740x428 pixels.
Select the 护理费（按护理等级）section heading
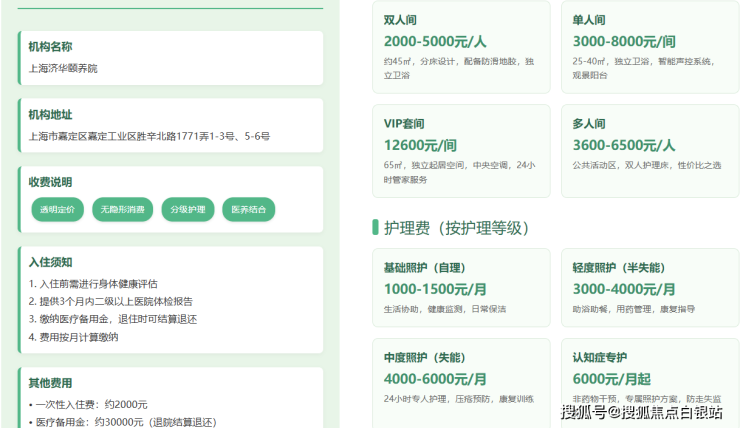[x=456, y=228]
